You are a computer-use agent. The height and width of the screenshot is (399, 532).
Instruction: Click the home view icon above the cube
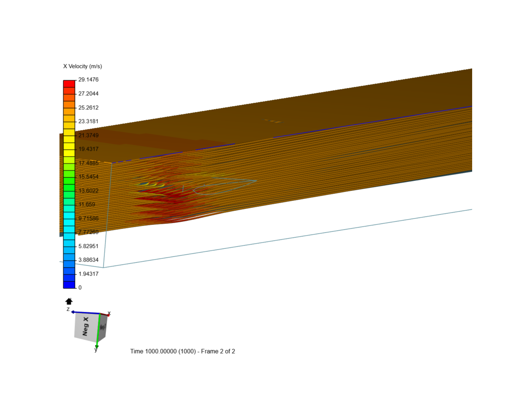tap(69, 301)
